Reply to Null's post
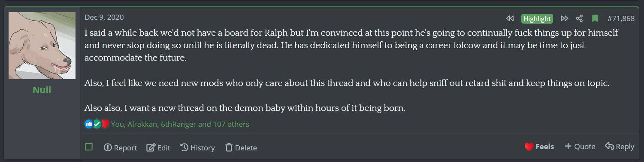 620,147
